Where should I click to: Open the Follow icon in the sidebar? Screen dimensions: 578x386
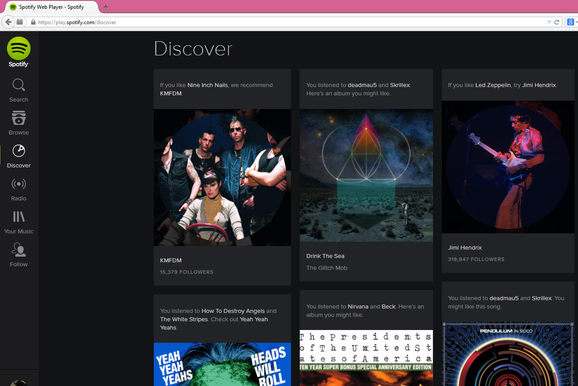[x=18, y=250]
